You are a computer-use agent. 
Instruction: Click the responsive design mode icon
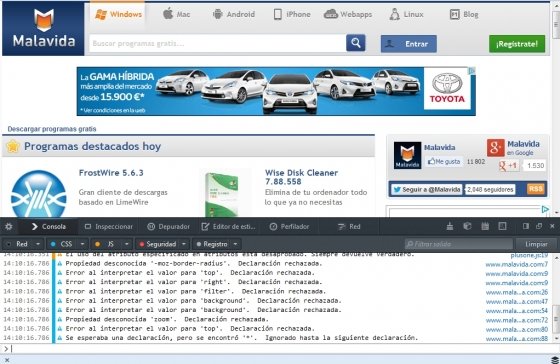pos(502,226)
